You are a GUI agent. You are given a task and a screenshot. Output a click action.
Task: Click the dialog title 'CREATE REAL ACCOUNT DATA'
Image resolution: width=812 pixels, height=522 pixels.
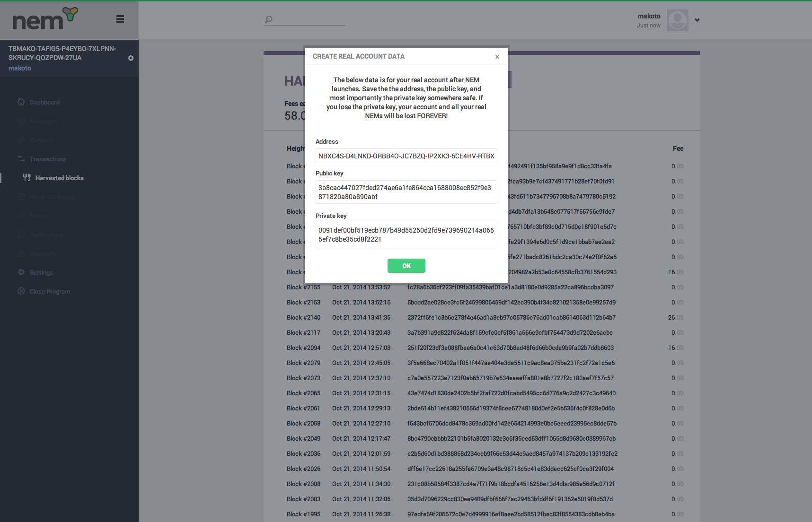(359, 56)
